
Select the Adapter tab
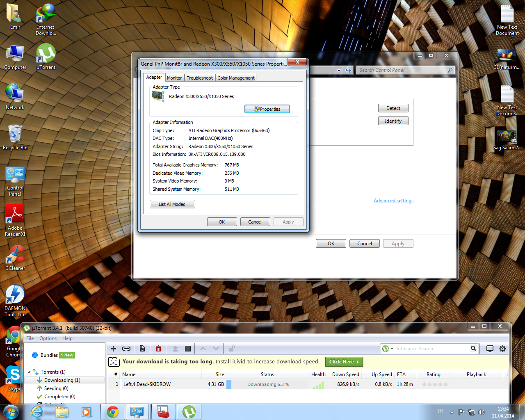[154, 77]
